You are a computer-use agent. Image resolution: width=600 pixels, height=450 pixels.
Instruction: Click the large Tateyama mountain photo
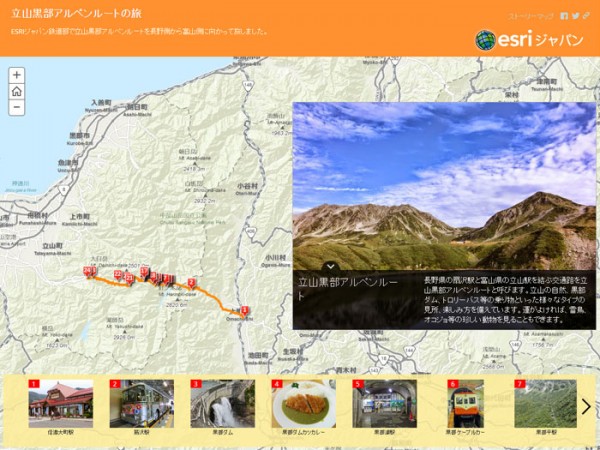click(x=444, y=186)
